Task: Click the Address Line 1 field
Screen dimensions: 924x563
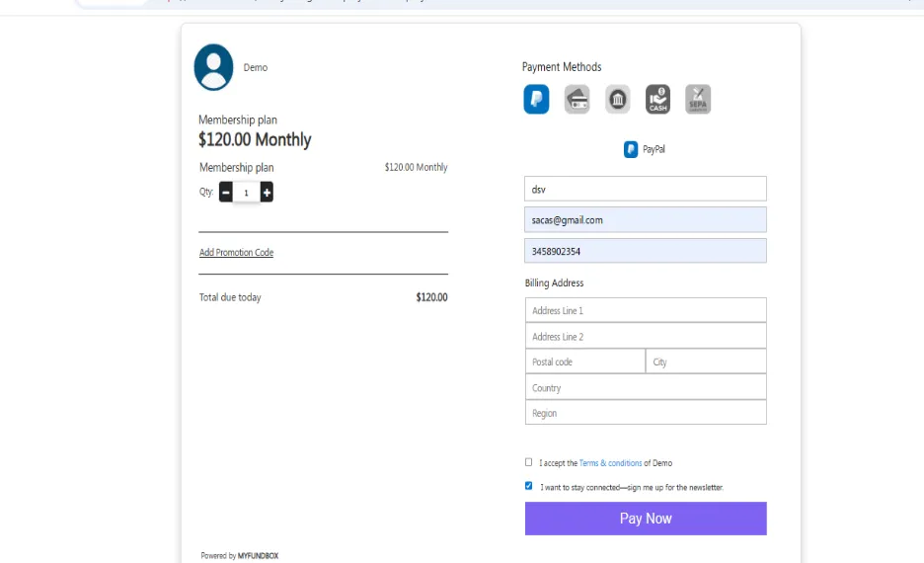Action: pos(646,310)
